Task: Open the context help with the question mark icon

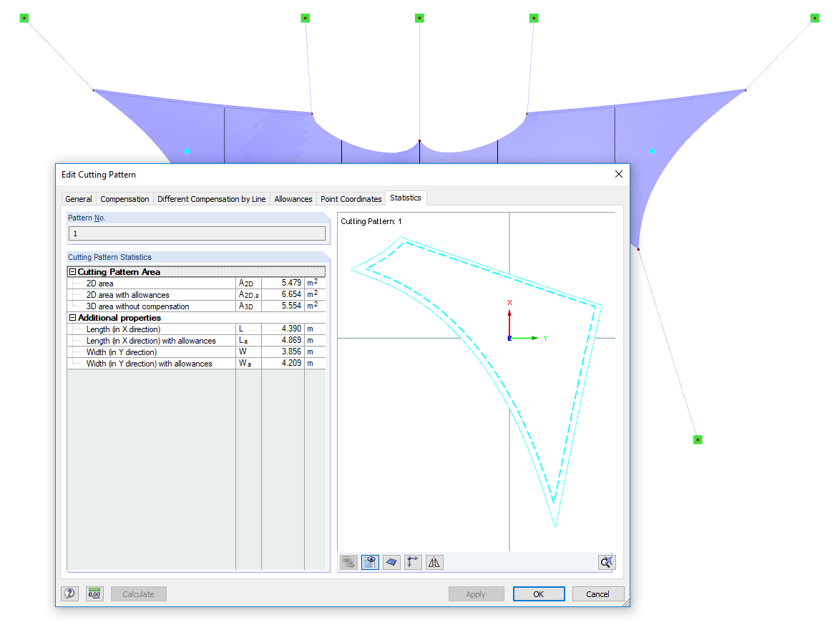Action: 69,593
